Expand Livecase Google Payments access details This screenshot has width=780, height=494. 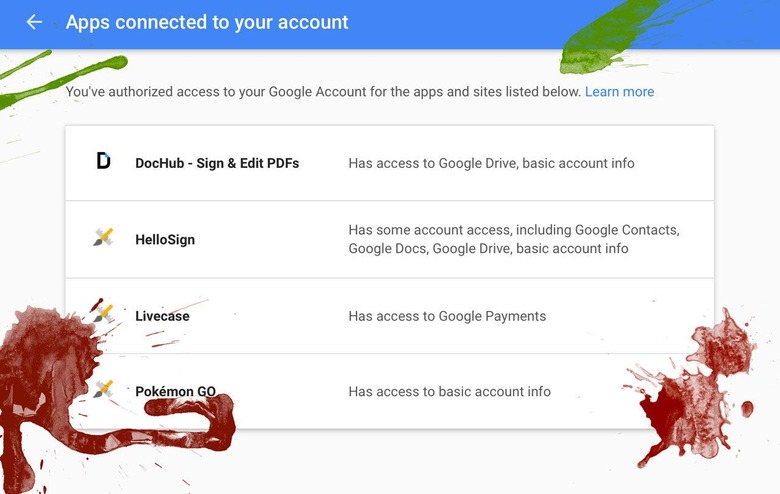point(447,316)
